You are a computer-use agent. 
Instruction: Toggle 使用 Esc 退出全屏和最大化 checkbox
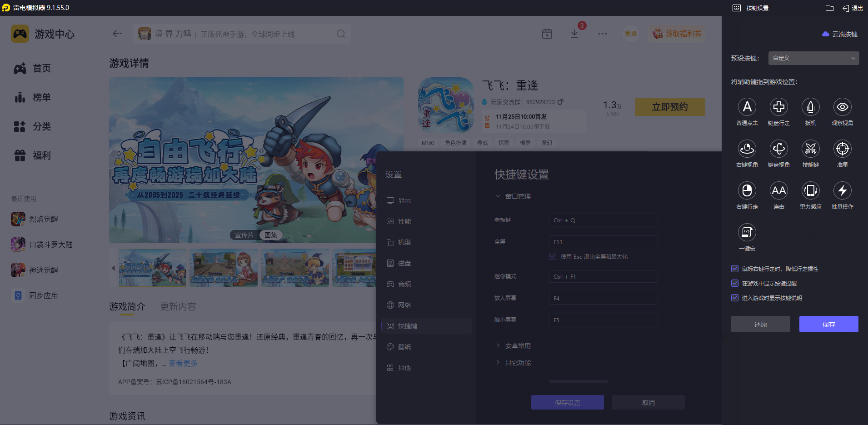pos(553,256)
